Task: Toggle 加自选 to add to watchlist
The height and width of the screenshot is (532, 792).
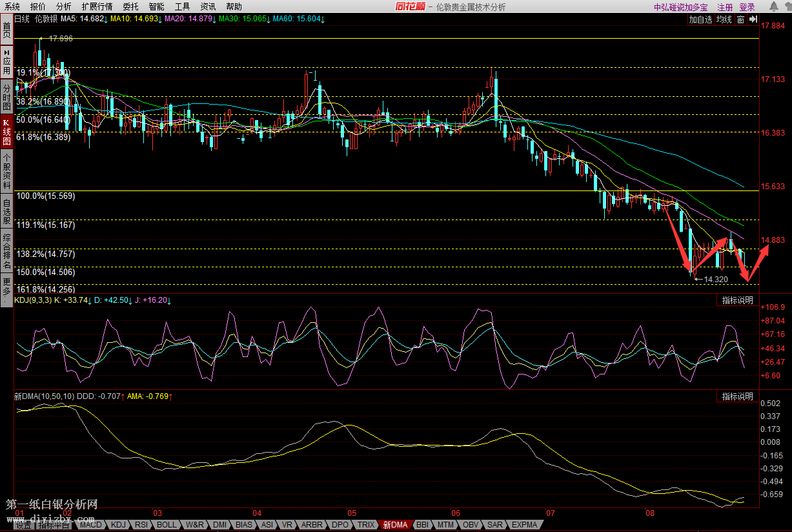Action: click(x=700, y=19)
